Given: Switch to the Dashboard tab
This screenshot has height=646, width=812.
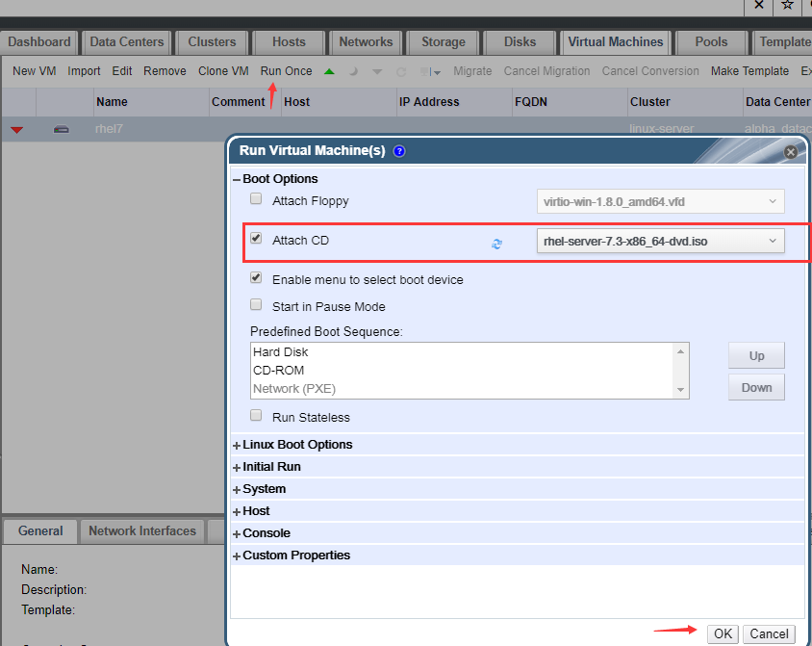Looking at the screenshot, I should point(39,42).
